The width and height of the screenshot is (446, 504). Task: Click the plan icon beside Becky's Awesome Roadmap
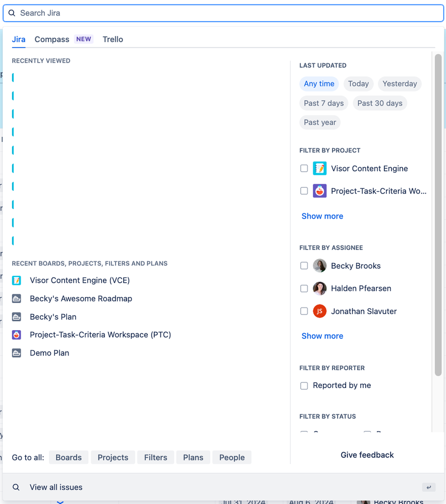(17, 298)
